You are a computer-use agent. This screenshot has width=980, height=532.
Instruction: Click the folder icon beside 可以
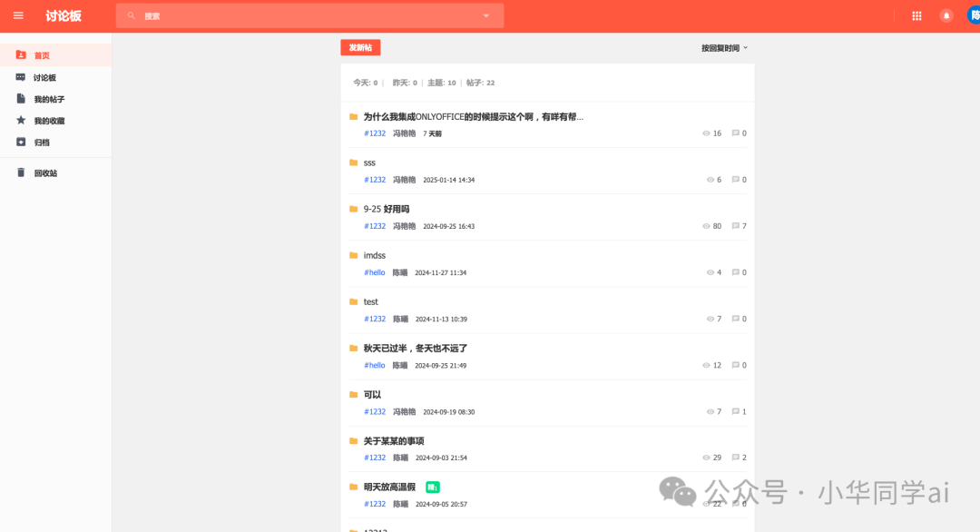tap(353, 395)
